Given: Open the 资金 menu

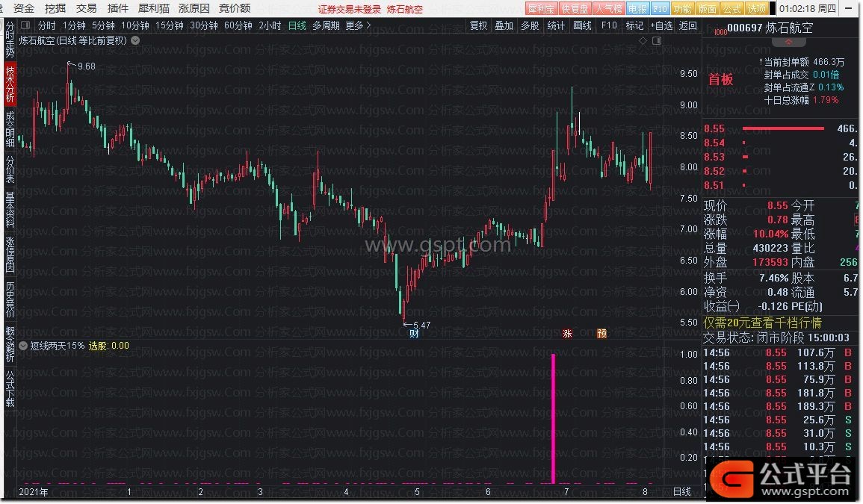Looking at the screenshot, I should click(x=23, y=8).
